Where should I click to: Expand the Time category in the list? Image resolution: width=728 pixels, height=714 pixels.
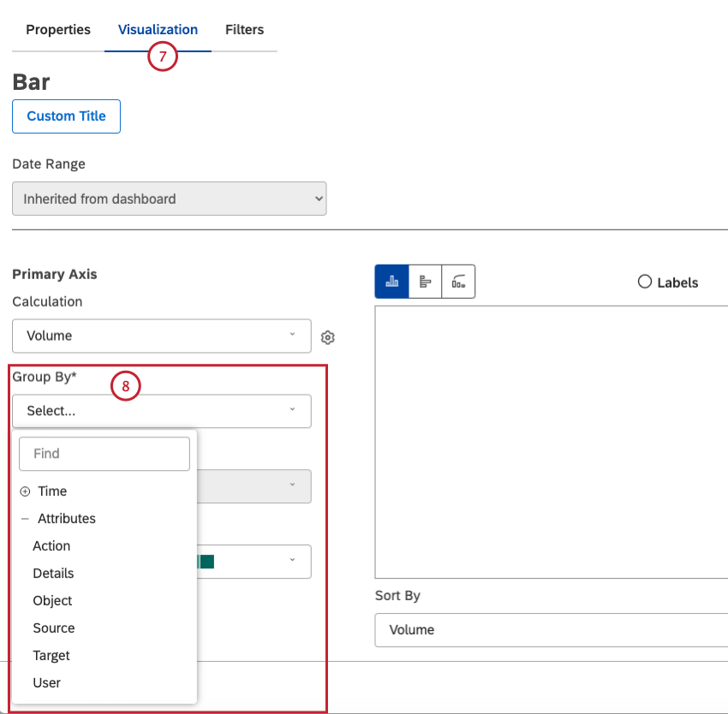pyautogui.click(x=27, y=491)
